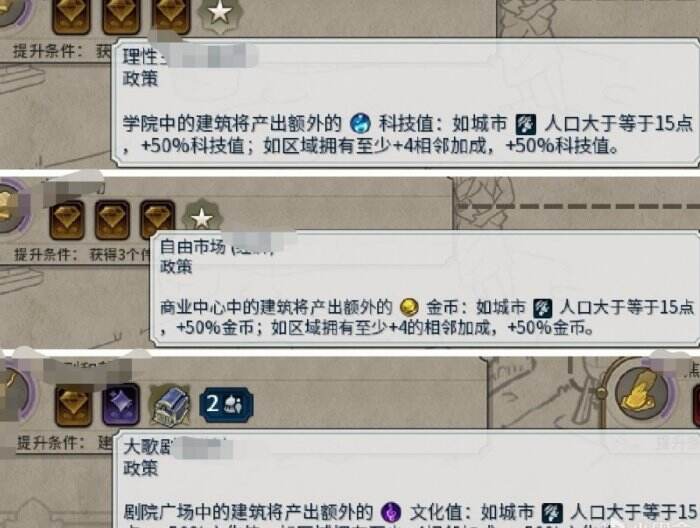Click the 政策 label under 自由市场 title
Screen dimensions: 700x528
(176, 266)
